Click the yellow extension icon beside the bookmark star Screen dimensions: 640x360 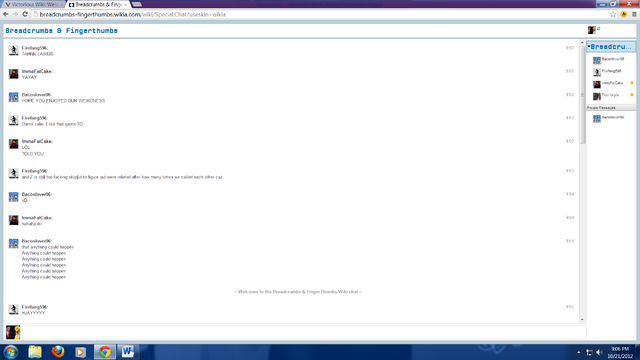coord(623,14)
